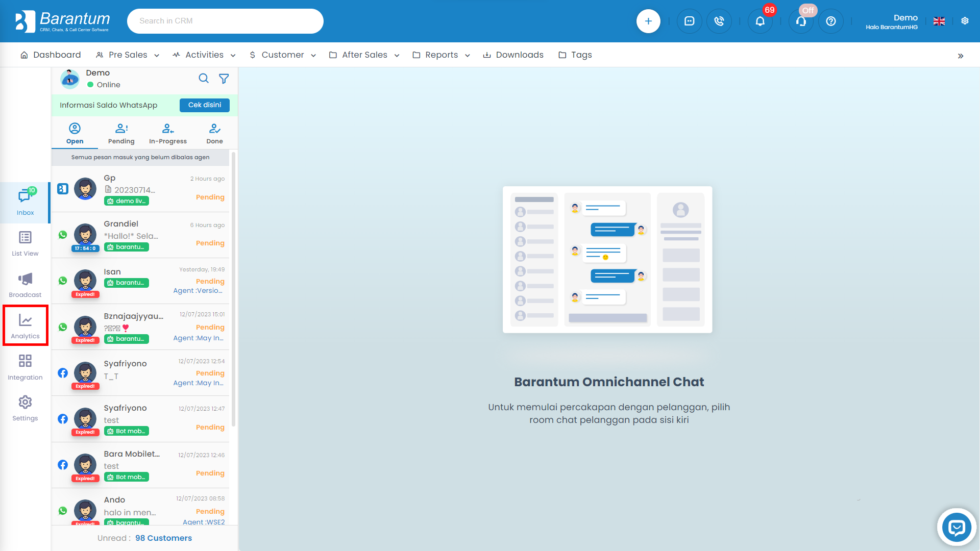The image size is (980, 551).
Task: Open the Inbox sidebar section
Action: tap(25, 202)
